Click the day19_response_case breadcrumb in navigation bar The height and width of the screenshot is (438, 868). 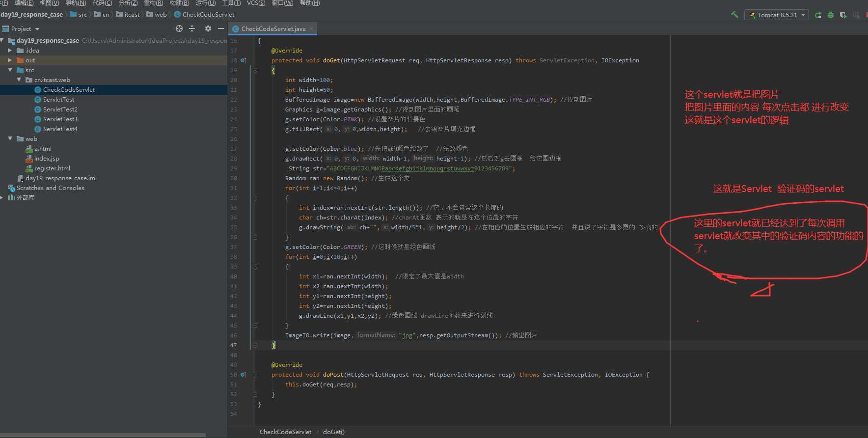pyautogui.click(x=32, y=15)
